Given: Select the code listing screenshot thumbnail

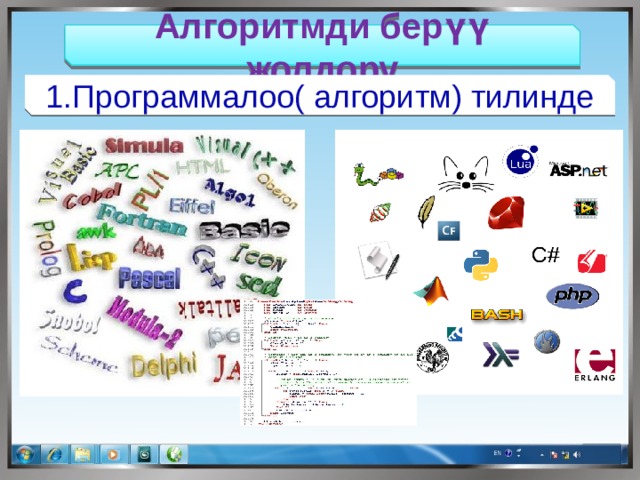Looking at the screenshot, I should 329,362.
